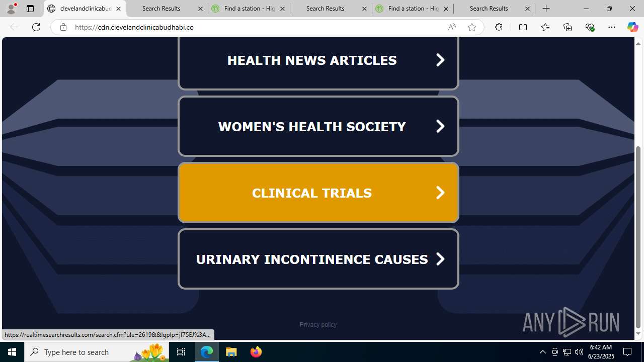Open the tab actions menu icon
Viewport: 644px width, 362px height.
(30, 9)
